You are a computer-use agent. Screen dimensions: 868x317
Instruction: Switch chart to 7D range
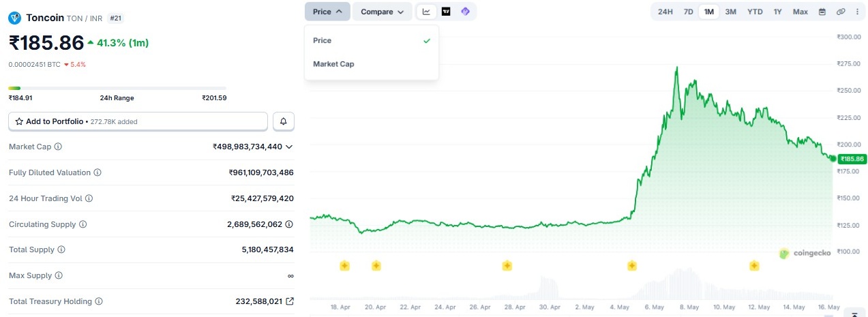pyautogui.click(x=689, y=12)
